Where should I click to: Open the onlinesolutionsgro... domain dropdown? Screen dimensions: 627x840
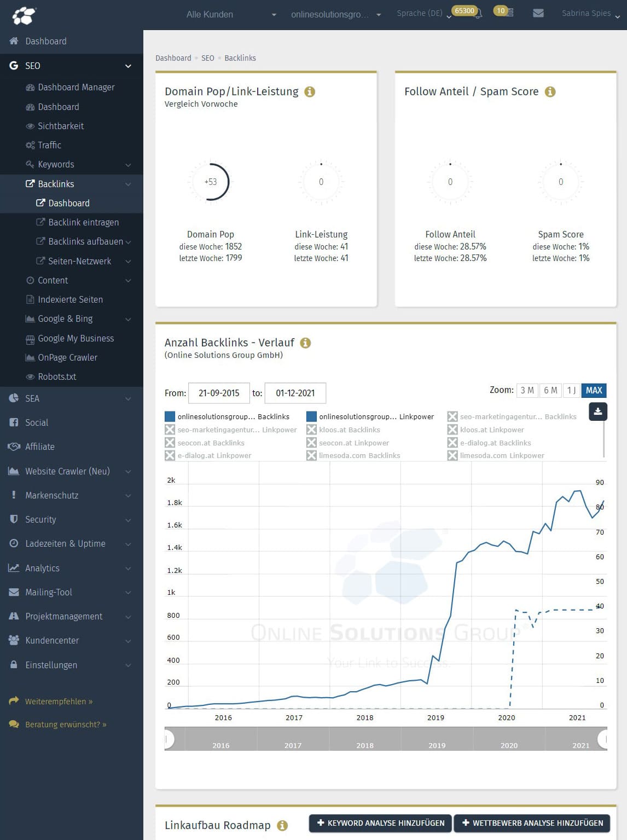tap(335, 15)
